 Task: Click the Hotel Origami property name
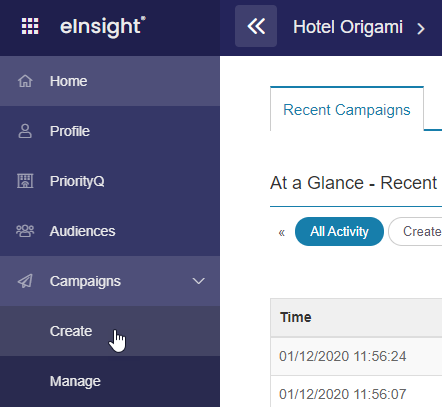tap(348, 27)
